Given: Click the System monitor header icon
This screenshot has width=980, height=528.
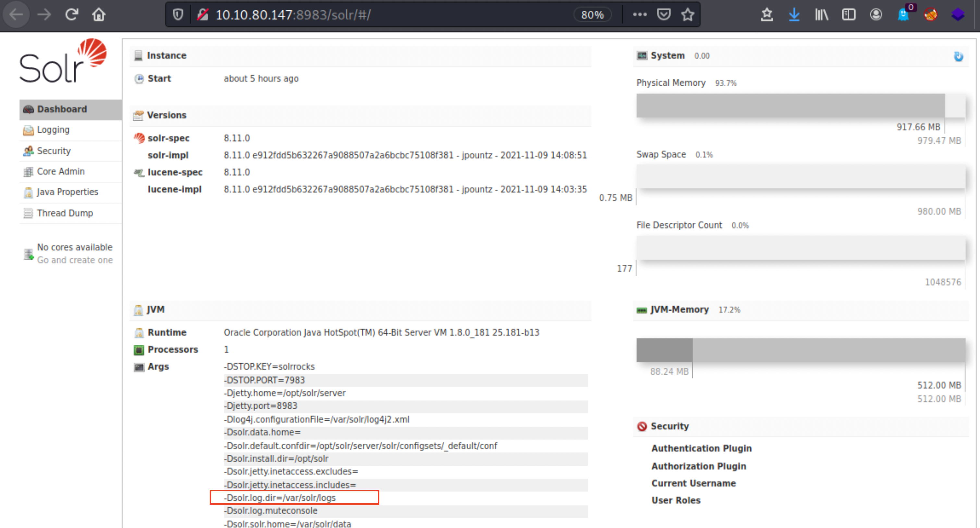Looking at the screenshot, I should (642, 55).
